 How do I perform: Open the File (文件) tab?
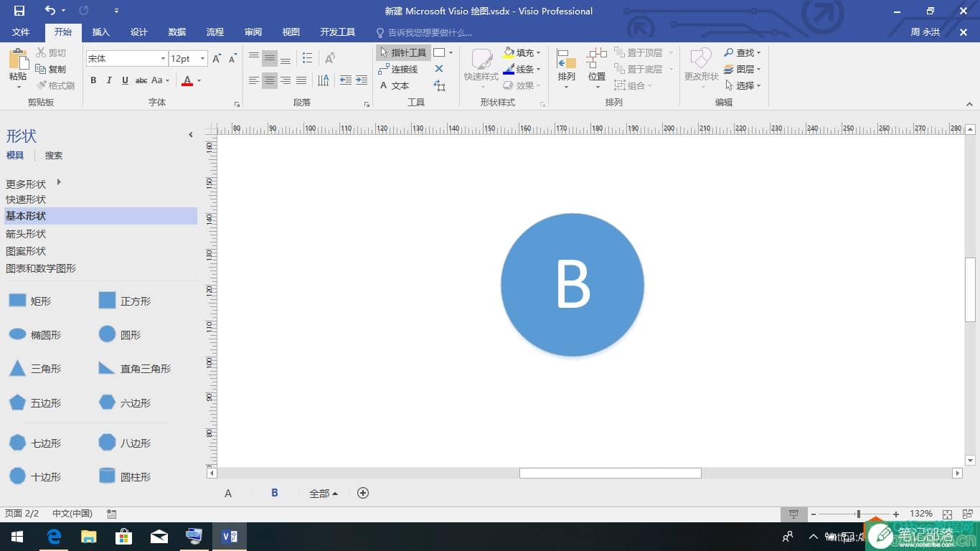pos(21,32)
